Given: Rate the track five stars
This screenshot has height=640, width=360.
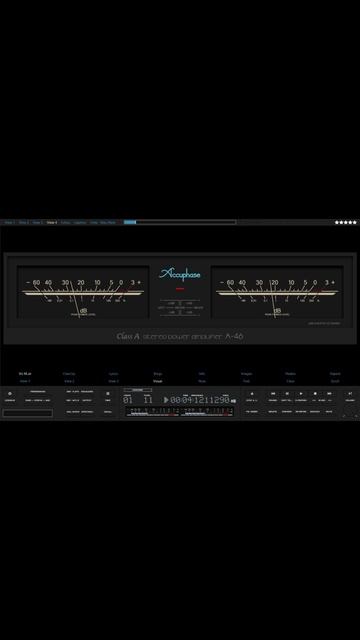Looking at the screenshot, I should pos(355,222).
